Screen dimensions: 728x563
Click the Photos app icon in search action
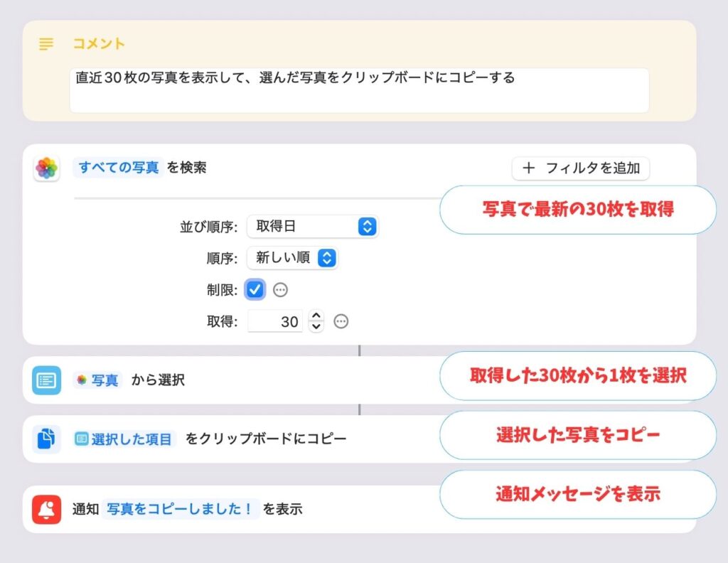click(46, 168)
